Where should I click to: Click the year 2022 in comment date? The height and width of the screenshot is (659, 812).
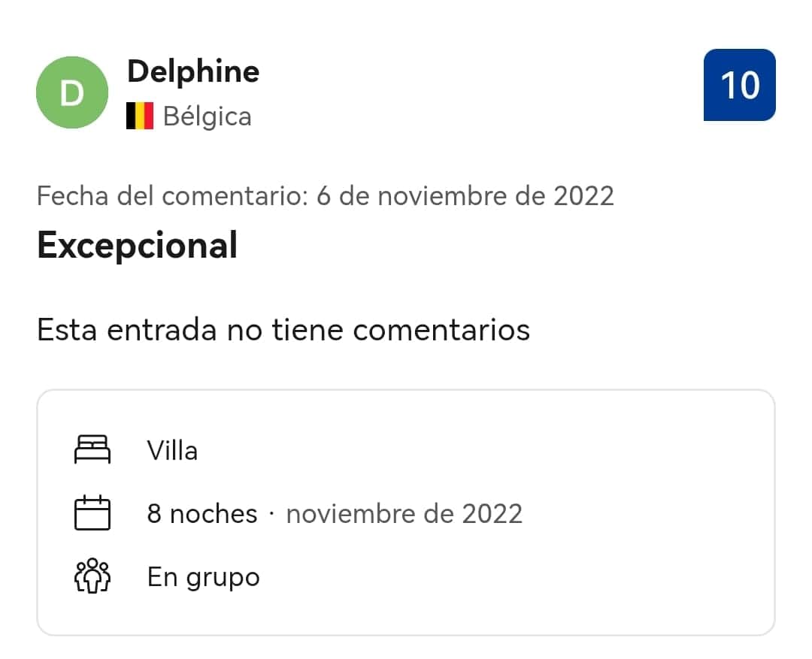click(583, 196)
